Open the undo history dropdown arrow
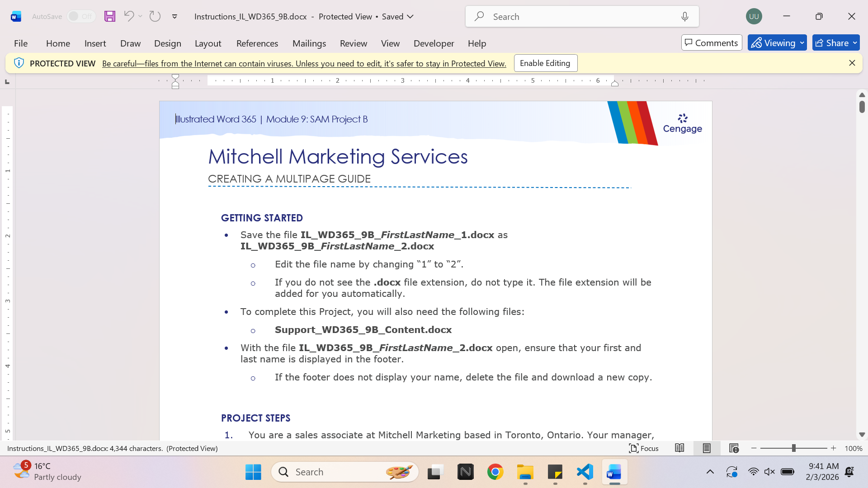Image resolution: width=868 pixels, height=488 pixels. point(141,16)
